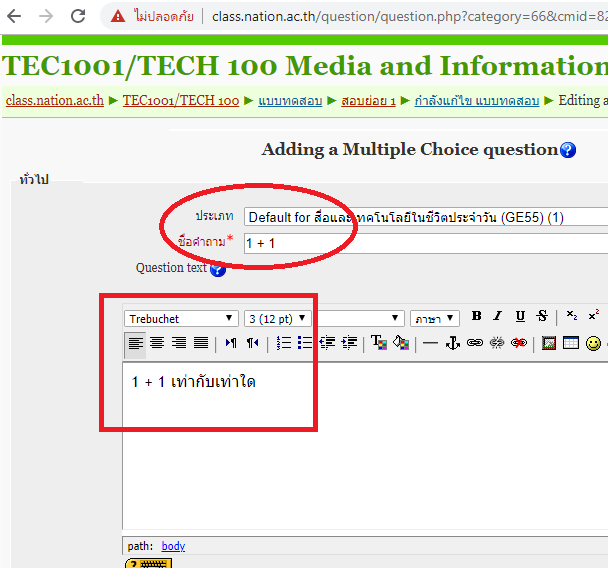Pick the text foreground color tool
608x568 pixels.
coord(379,343)
